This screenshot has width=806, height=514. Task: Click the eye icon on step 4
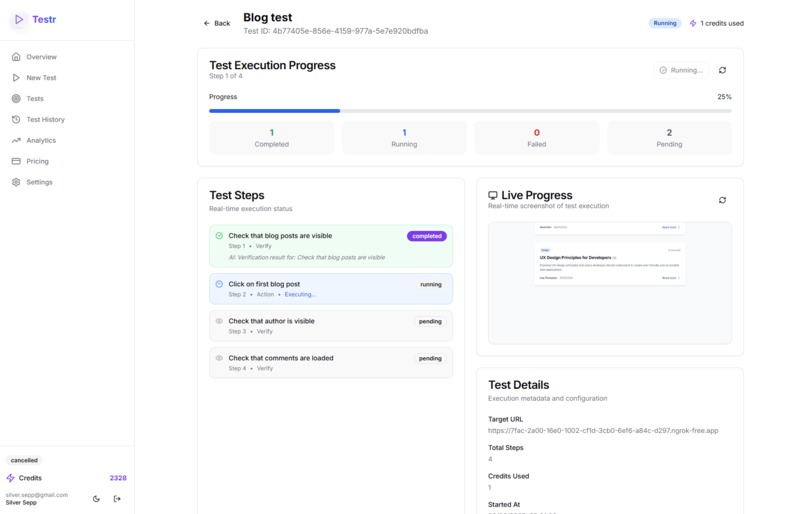tap(219, 358)
